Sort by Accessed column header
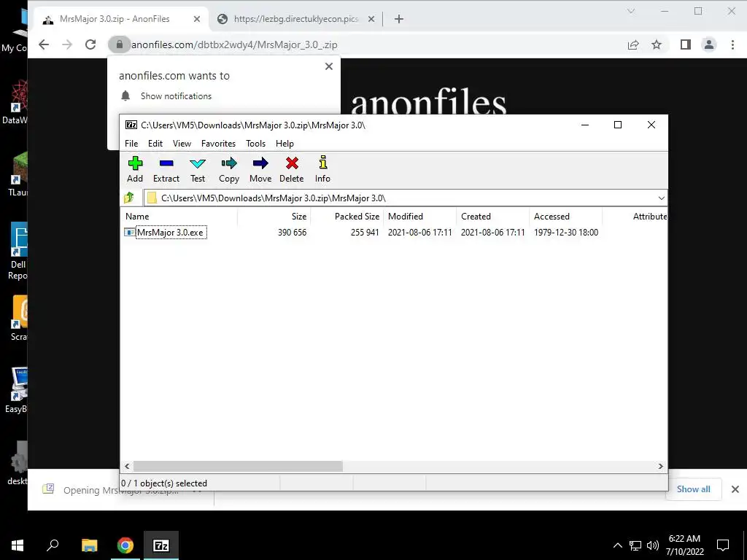The image size is (747, 560). [566, 216]
